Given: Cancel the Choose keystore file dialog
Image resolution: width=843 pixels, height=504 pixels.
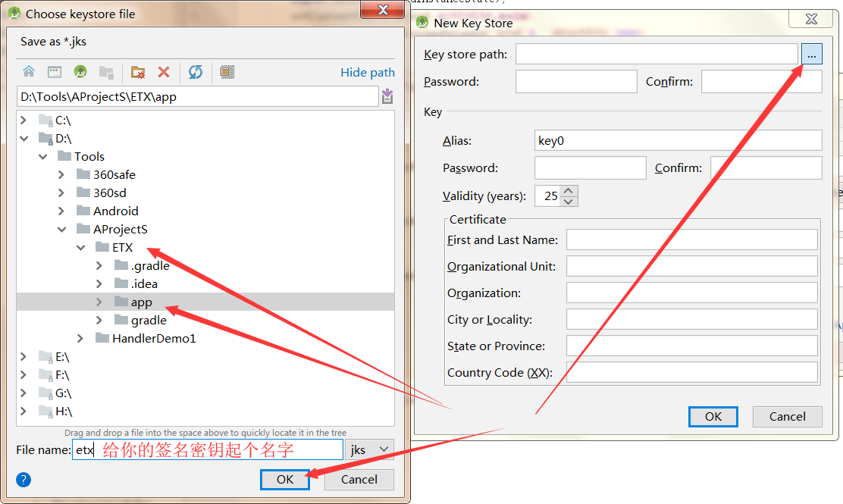Looking at the screenshot, I should [359, 479].
